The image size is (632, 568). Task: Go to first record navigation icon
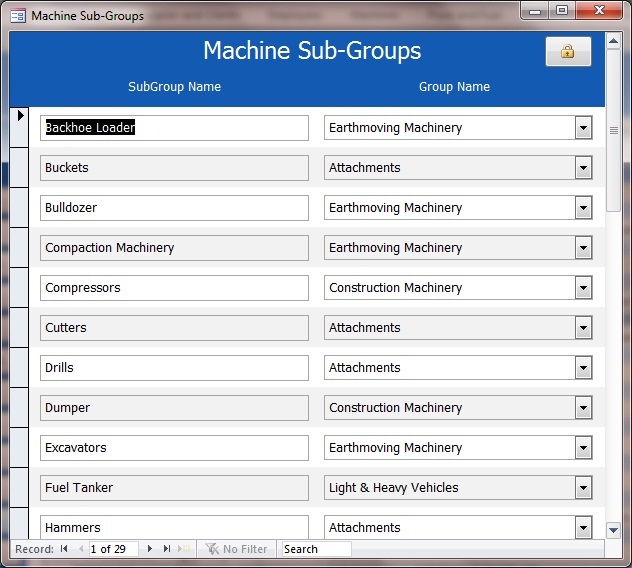click(64, 549)
